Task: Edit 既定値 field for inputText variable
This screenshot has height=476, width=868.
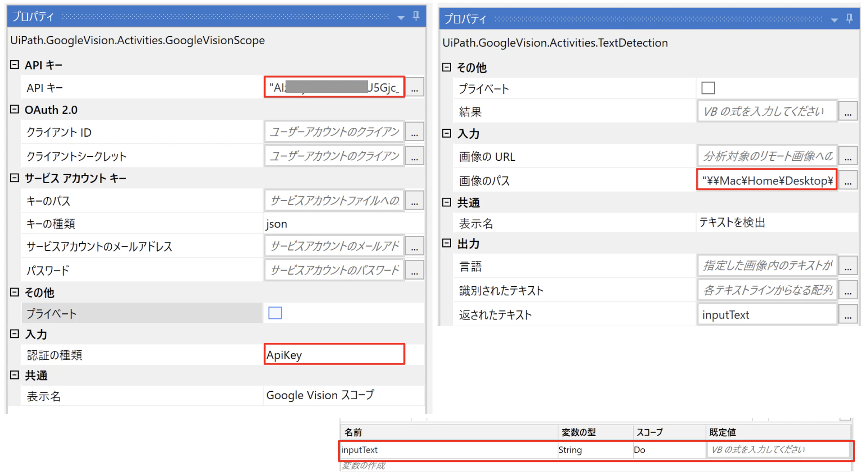Action: coord(778,450)
